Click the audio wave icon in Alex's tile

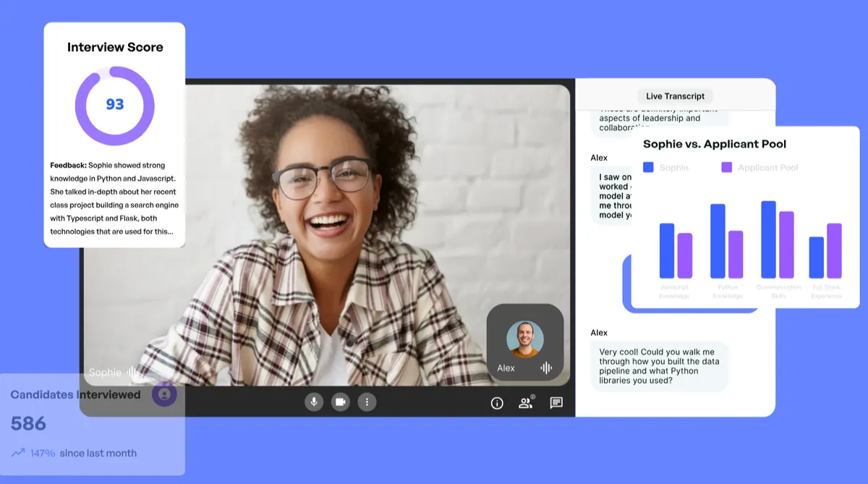point(546,368)
